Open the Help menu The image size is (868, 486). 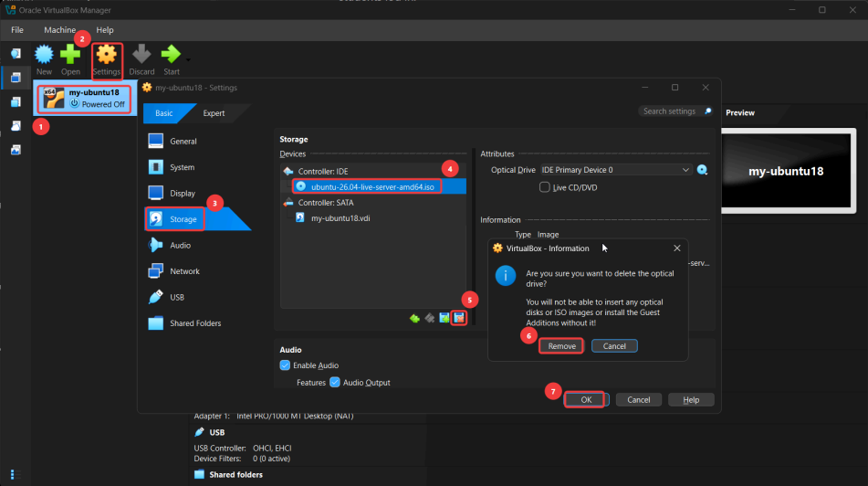pos(105,30)
